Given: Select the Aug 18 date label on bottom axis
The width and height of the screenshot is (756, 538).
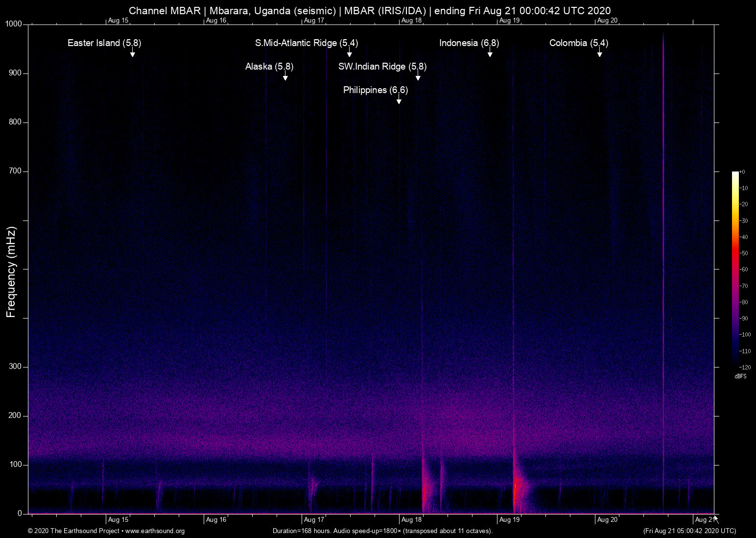Looking at the screenshot, I should tap(412, 519).
